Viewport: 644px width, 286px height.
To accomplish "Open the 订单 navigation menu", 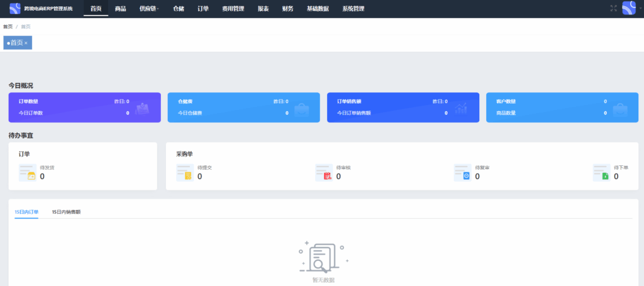I will [x=203, y=9].
